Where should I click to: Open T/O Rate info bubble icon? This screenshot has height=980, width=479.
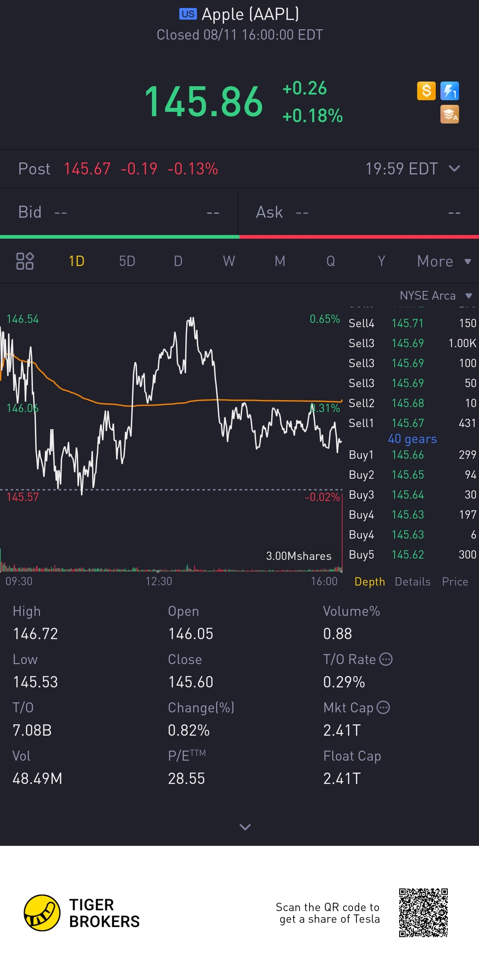coord(386,659)
